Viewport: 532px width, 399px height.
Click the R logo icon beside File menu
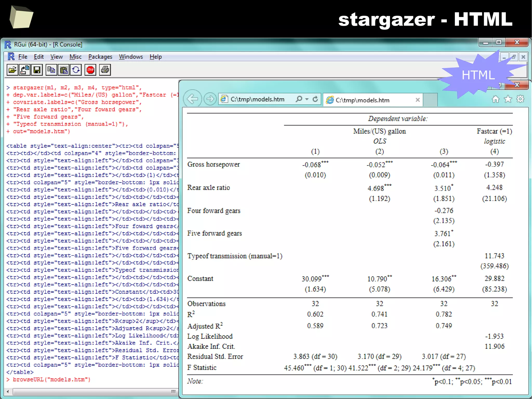click(x=11, y=56)
